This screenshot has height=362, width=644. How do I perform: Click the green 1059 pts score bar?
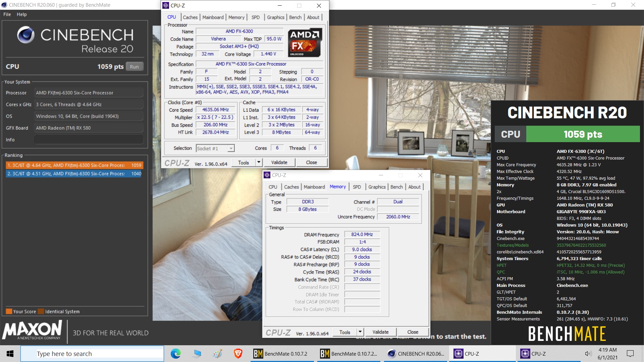tap(583, 134)
